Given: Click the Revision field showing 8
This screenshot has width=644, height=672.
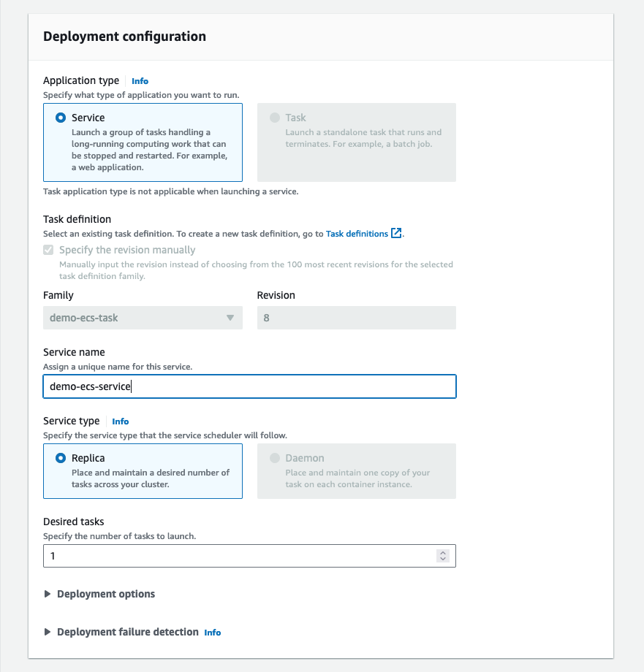Looking at the screenshot, I should (x=356, y=318).
